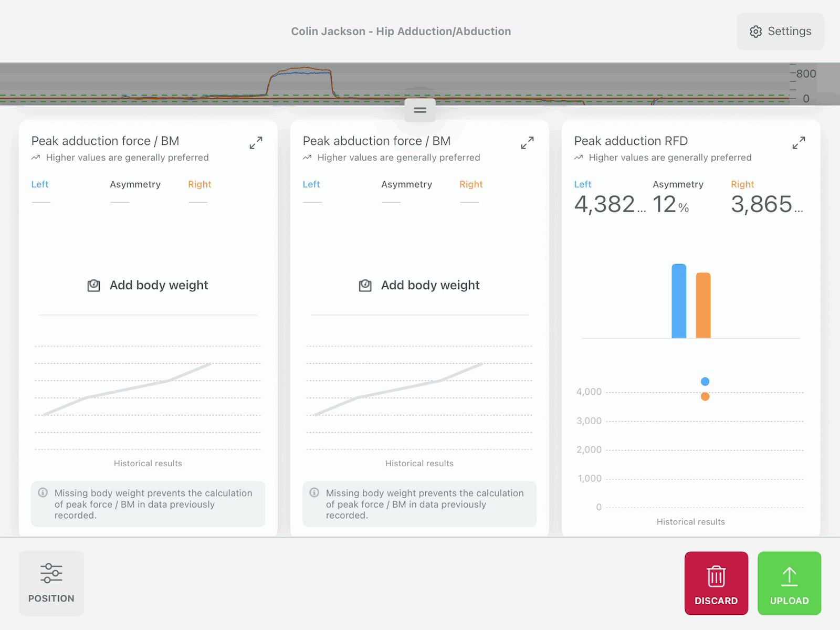Select the blue Left bar in RFD chart

[x=679, y=301]
